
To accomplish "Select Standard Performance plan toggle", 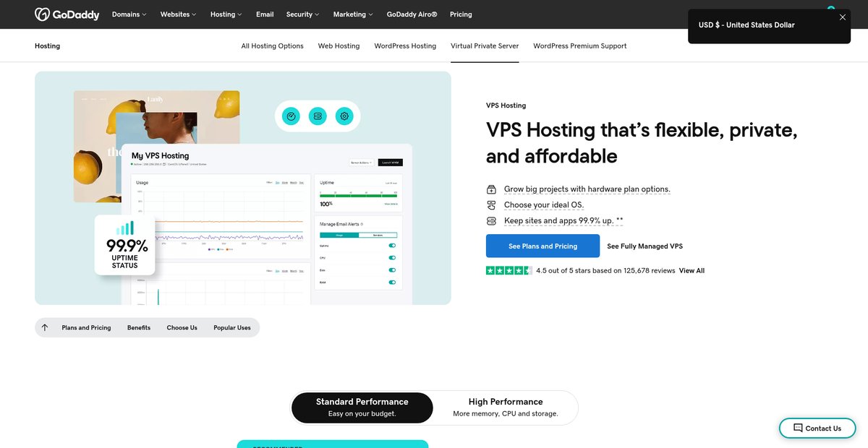I will [x=362, y=408].
